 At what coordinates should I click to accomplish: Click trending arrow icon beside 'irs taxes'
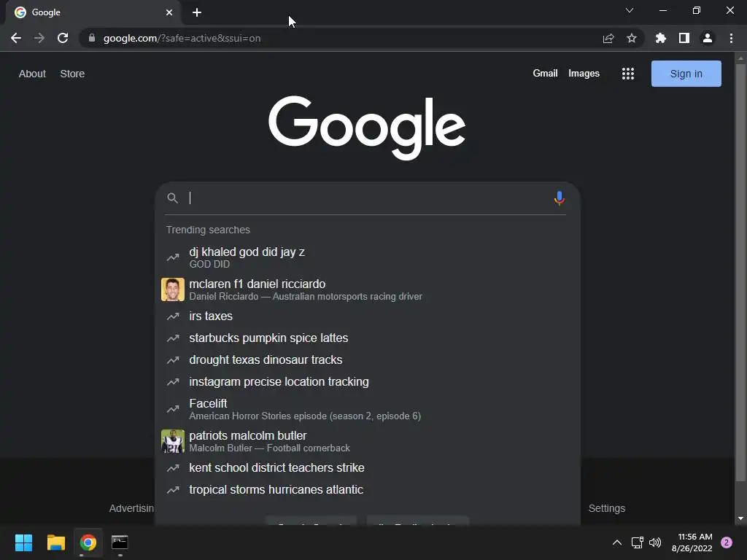point(172,316)
